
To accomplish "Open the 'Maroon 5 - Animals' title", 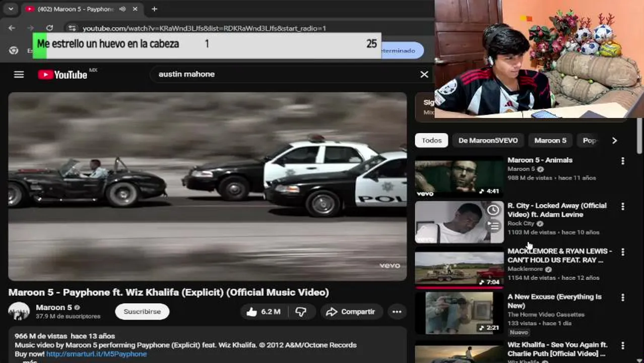I will pos(540,160).
